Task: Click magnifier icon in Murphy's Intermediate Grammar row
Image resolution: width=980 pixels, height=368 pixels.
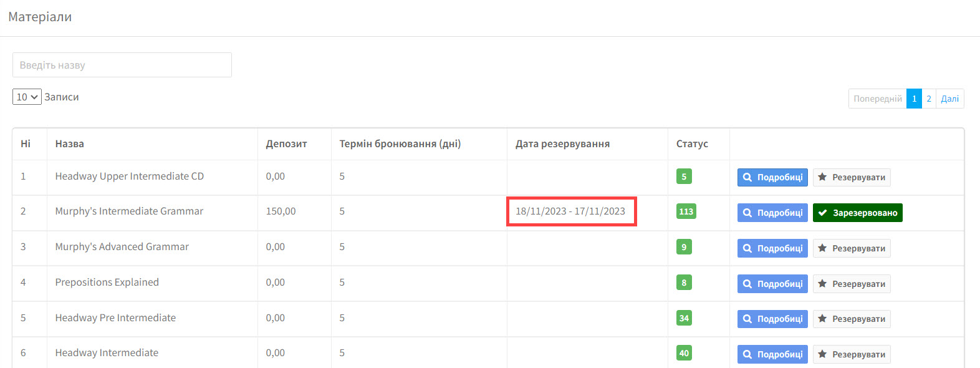Action: pos(747,213)
